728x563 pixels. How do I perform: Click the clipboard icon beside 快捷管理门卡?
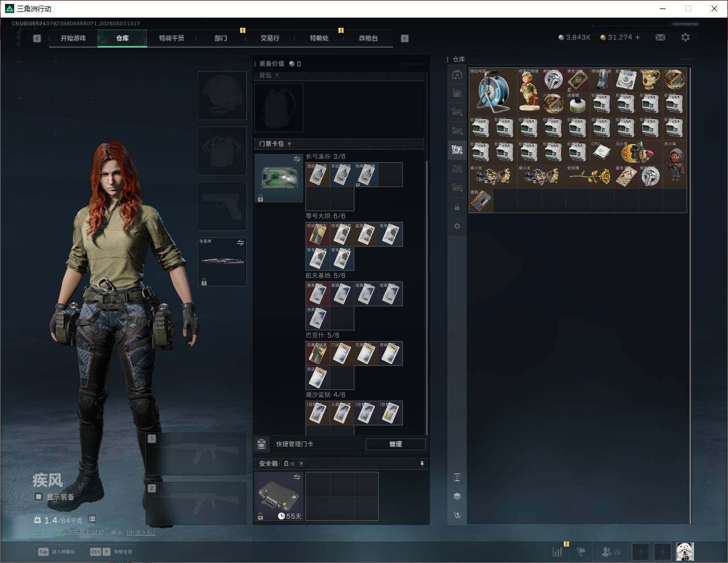tap(262, 444)
